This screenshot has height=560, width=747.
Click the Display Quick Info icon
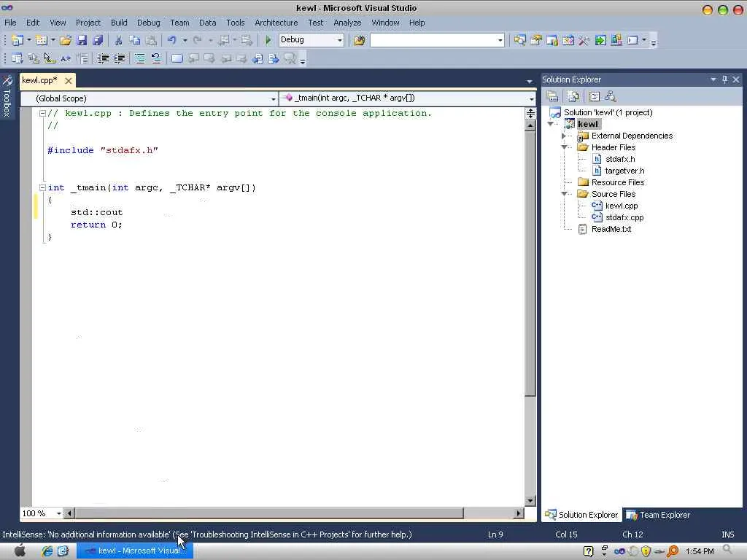(x=49, y=58)
